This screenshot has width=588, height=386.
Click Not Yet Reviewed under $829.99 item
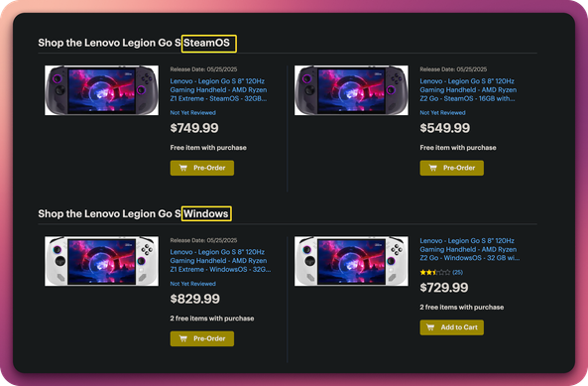pos(192,284)
